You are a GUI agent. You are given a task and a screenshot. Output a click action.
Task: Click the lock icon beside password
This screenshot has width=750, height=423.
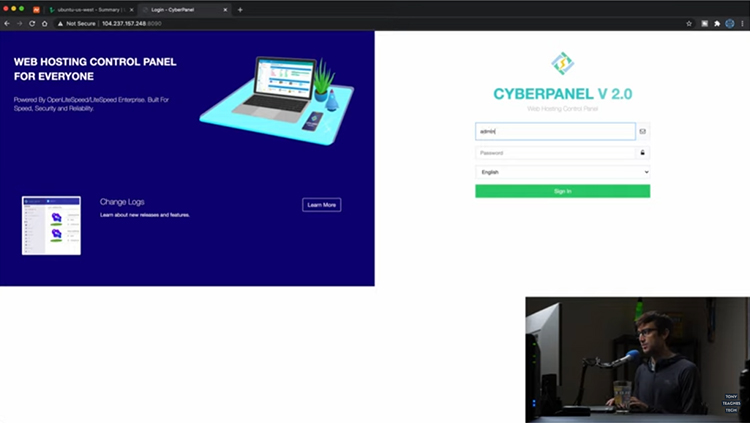(642, 153)
